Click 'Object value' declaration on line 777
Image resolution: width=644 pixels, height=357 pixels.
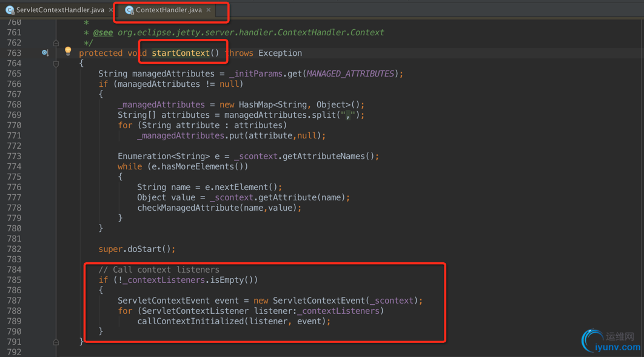coord(166,197)
